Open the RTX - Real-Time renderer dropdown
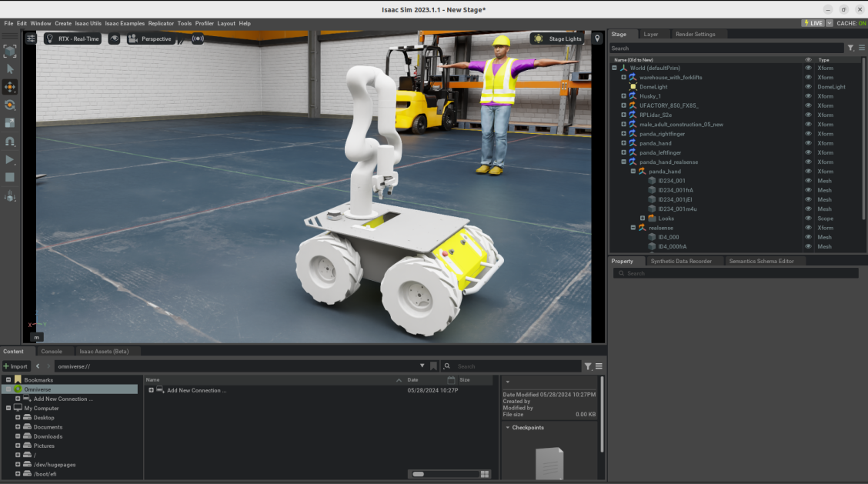Screen dimensions: 868x484 (73, 37)
